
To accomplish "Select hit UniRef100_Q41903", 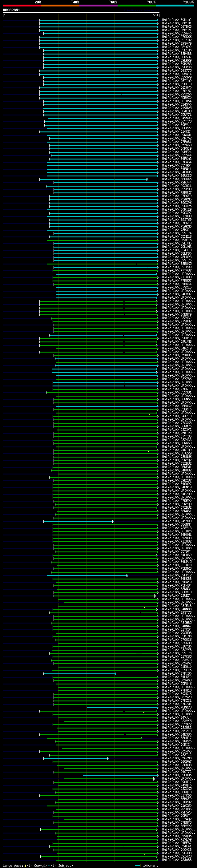I will (176, 521).
